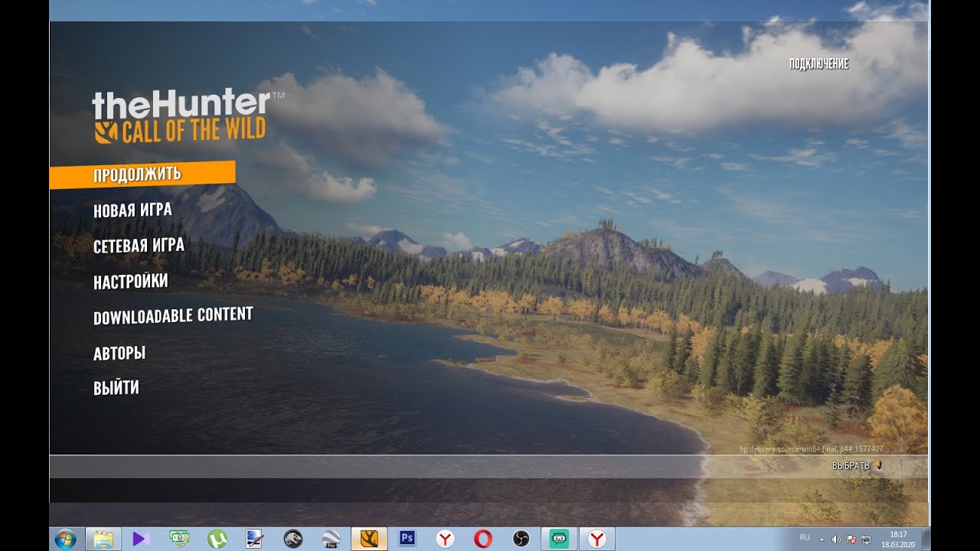Image resolution: width=980 pixels, height=551 pixels.
Task: Open Windows Explorer from taskbar
Action: (x=103, y=539)
